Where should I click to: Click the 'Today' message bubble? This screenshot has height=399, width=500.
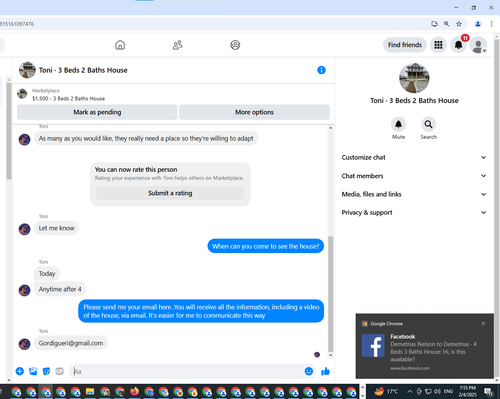coord(47,273)
